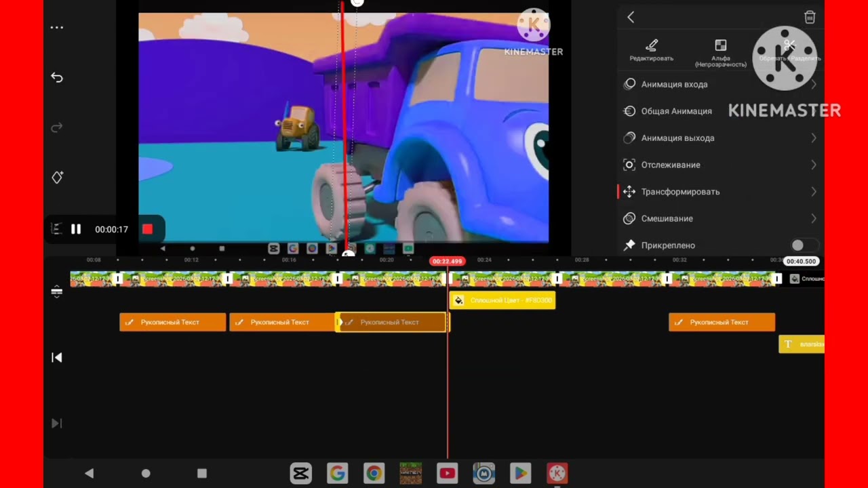Click the 00:40.500 total duration label
This screenshot has height=488, width=868.
(801, 262)
